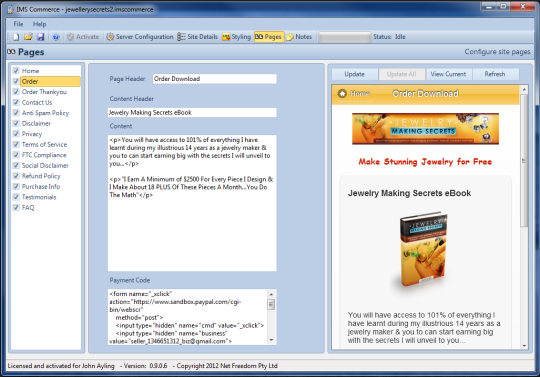Select Order Thankyou in pages list
This screenshot has height=377, width=540.
(44, 92)
